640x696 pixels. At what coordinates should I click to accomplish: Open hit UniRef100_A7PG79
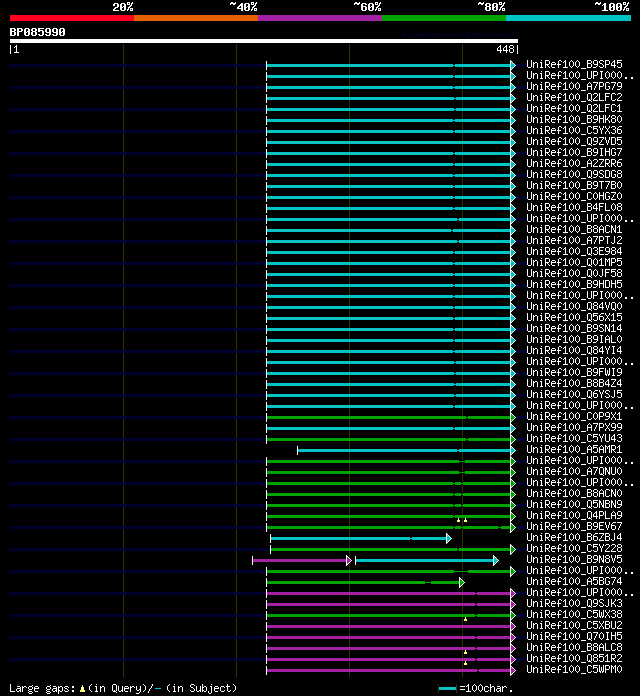[x=574, y=87]
